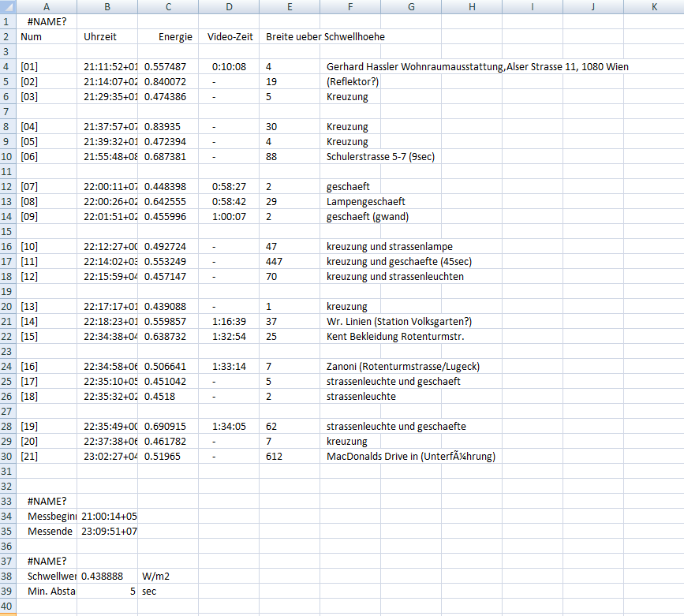Select row 40 header
The width and height of the screenshot is (684, 616).
tap(8, 606)
